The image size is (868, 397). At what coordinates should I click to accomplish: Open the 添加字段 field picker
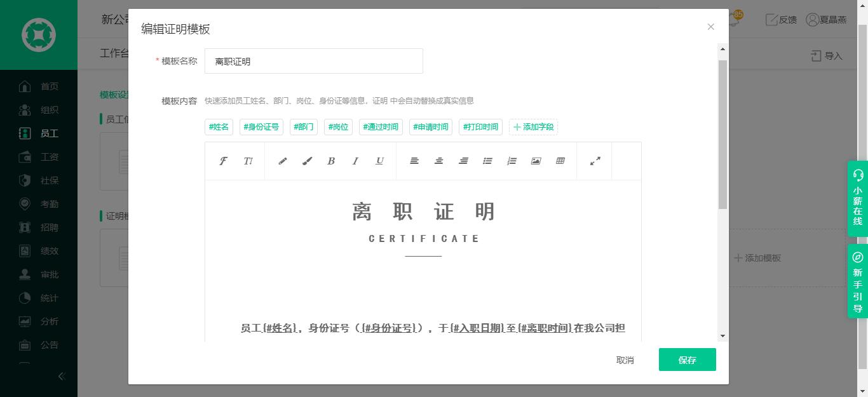(533, 126)
